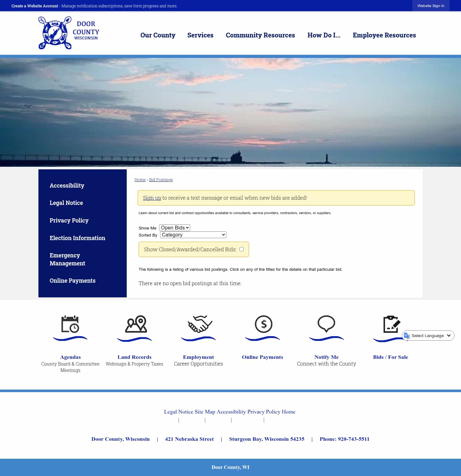Screen dimensions: 461x476
Task: Click 'There are no open bid postings' text
Action: click(x=190, y=283)
